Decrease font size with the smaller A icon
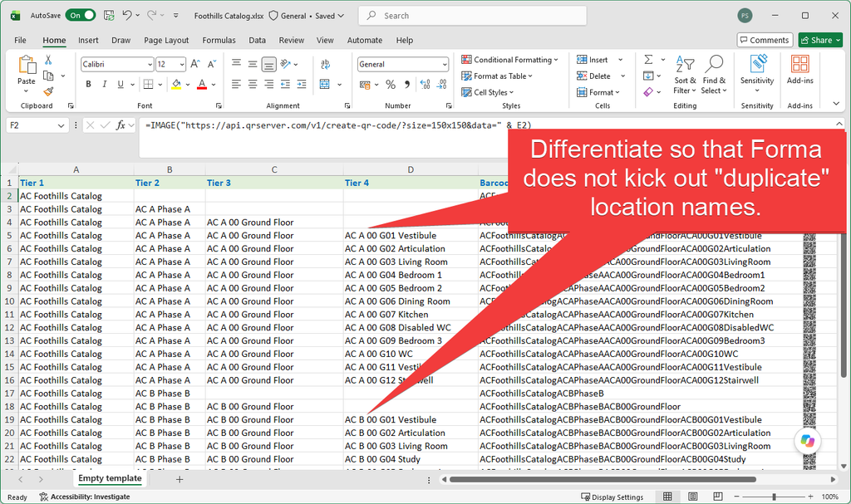This screenshot has width=851, height=504. [x=212, y=64]
